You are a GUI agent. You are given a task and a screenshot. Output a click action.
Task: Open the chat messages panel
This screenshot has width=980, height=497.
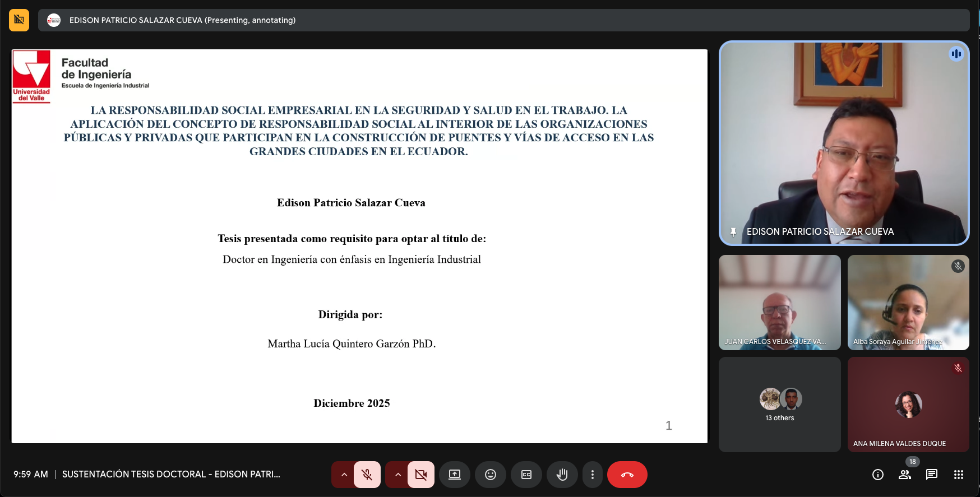[932, 475]
